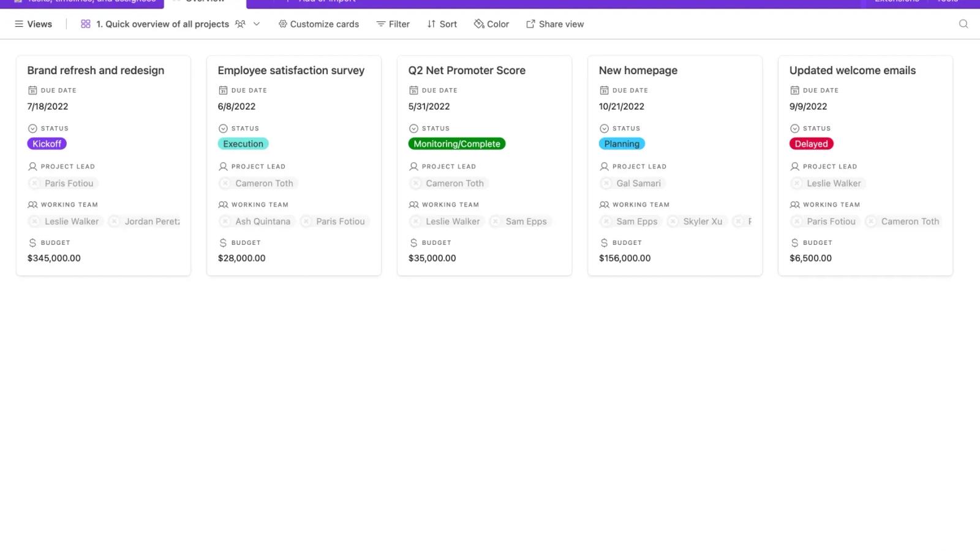
Task: Click the gallery view grid icon
Action: [86, 24]
